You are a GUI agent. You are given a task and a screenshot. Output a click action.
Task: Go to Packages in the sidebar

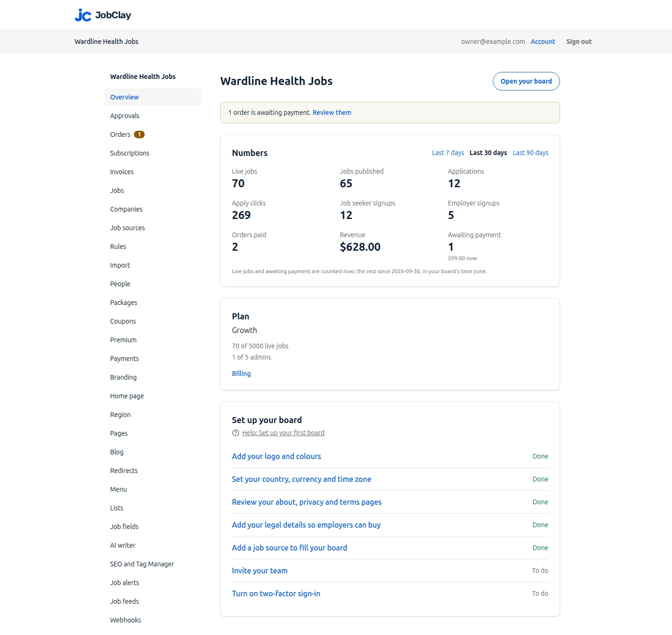coord(153,303)
